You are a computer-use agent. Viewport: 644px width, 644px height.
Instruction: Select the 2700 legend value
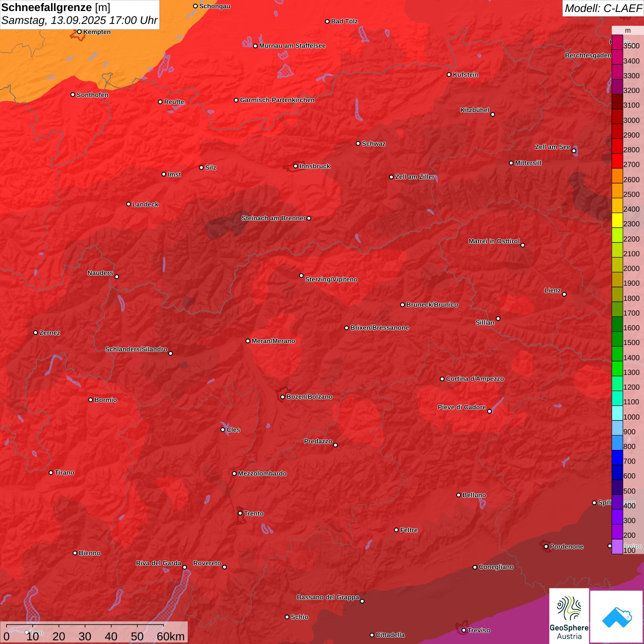[x=631, y=165]
